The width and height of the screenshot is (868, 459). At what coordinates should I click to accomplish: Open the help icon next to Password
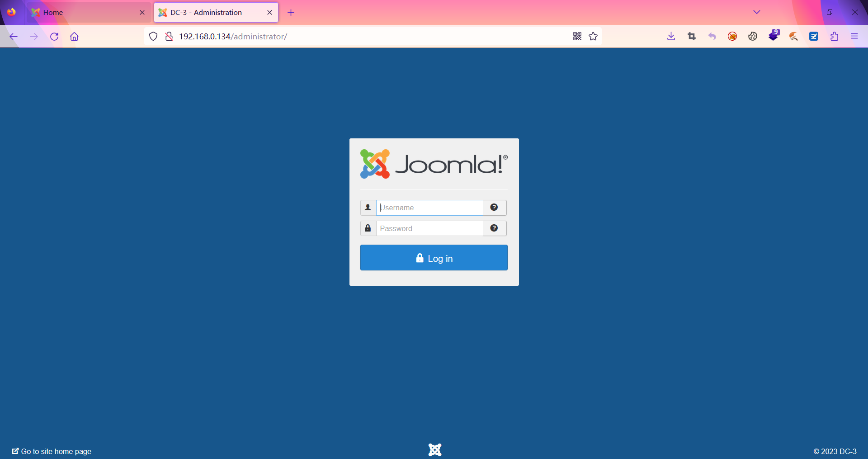[x=495, y=228]
